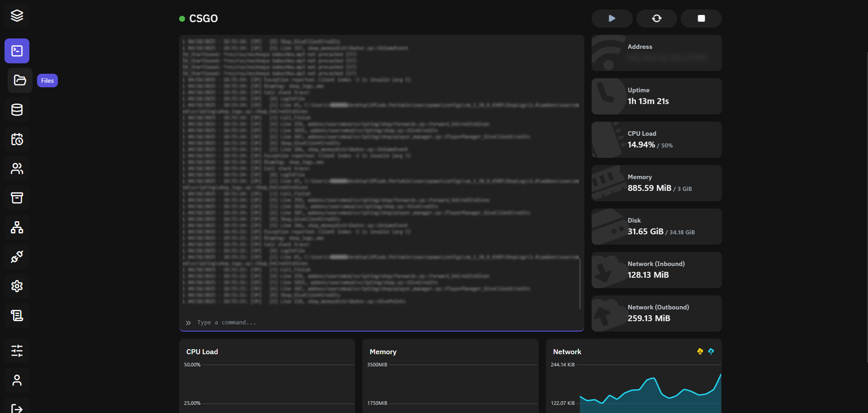Viewport: 868px width, 413px height.
Task: Click the Disk value 31.65 GiB
Action: 645,232
